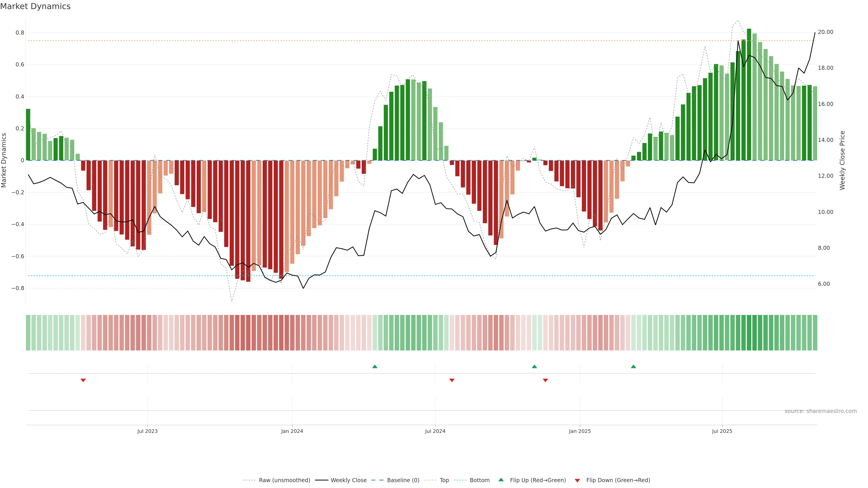868x488 pixels.
Task: Toggle the Baseline (0) legend entry
Action: (x=403, y=480)
